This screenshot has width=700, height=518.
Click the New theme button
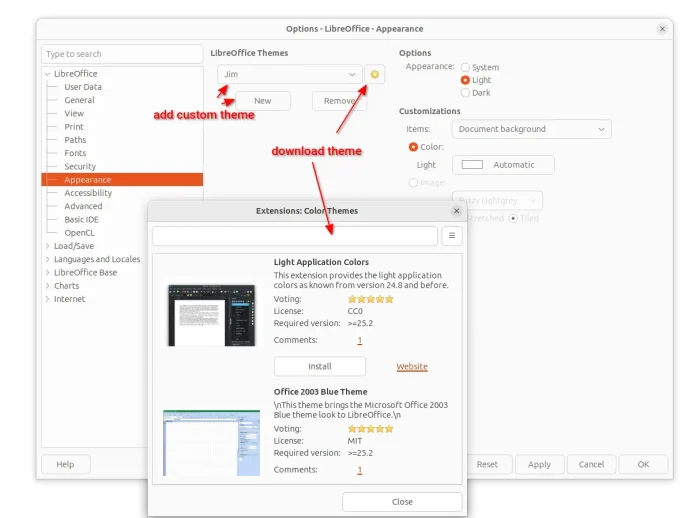point(262,101)
